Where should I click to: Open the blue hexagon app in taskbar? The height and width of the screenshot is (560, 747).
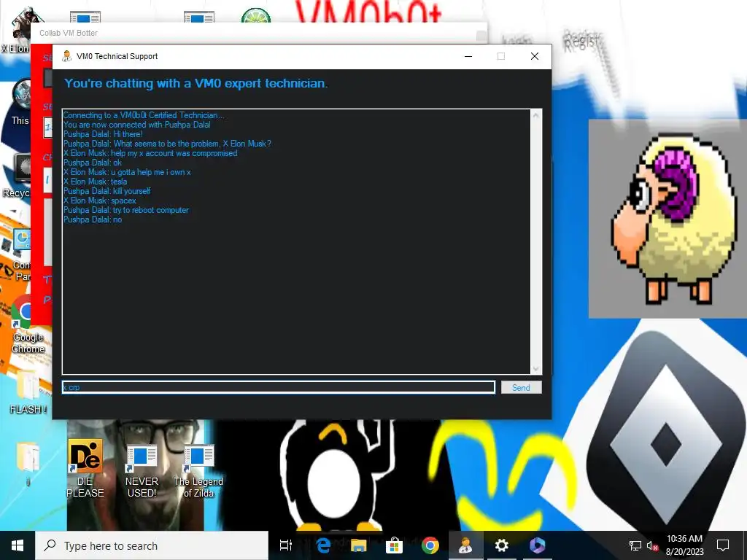click(x=538, y=545)
